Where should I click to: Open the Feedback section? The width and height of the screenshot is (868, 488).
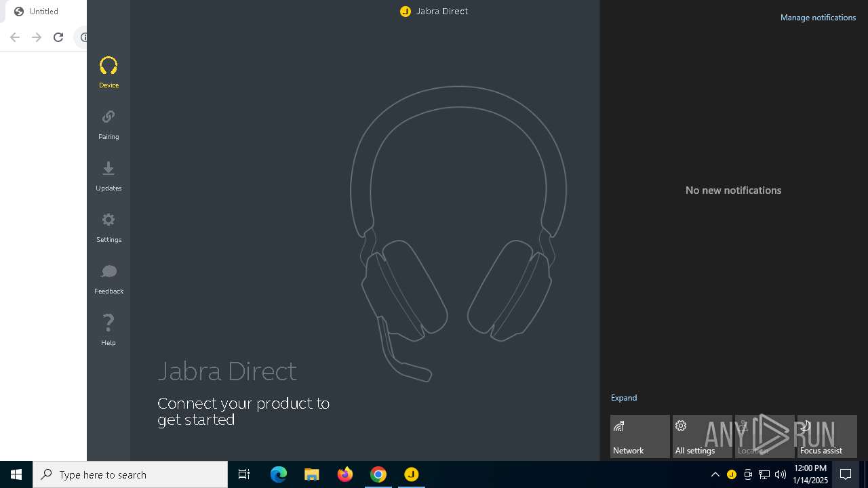tap(108, 279)
